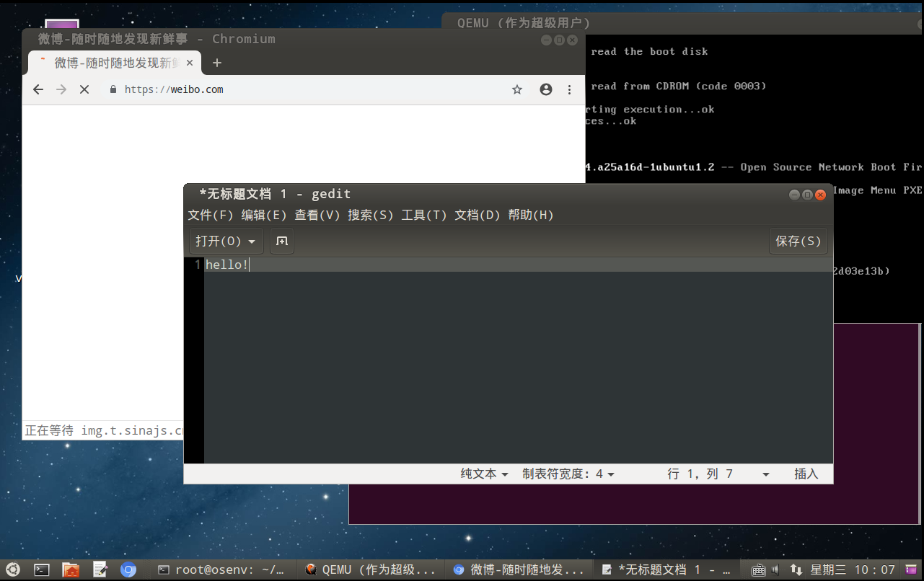Open the 制表符宽度: 4 tab width dropdown
Image resolution: width=924 pixels, height=581 pixels.
tap(567, 474)
